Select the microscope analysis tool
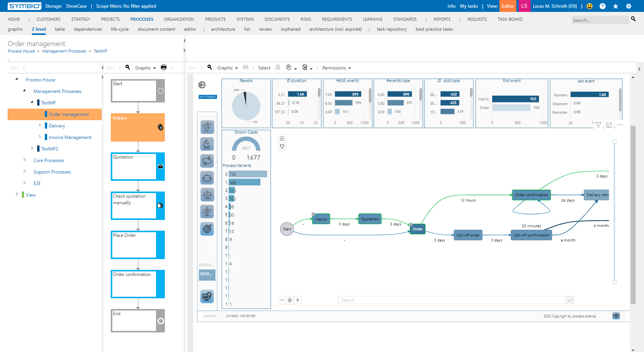This screenshot has width=644, height=352. [x=207, y=144]
